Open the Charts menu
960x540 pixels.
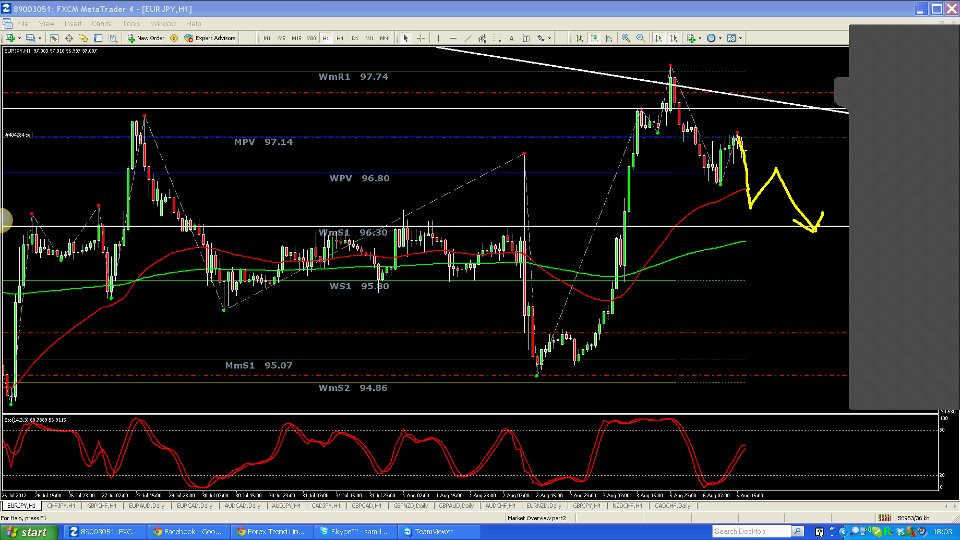coord(101,23)
